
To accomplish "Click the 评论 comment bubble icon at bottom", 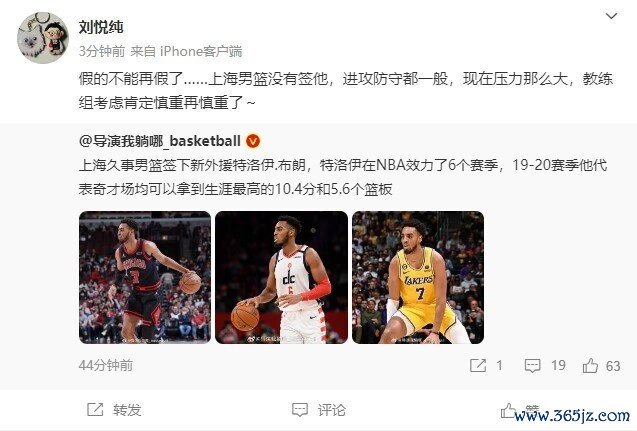I will click(300, 409).
